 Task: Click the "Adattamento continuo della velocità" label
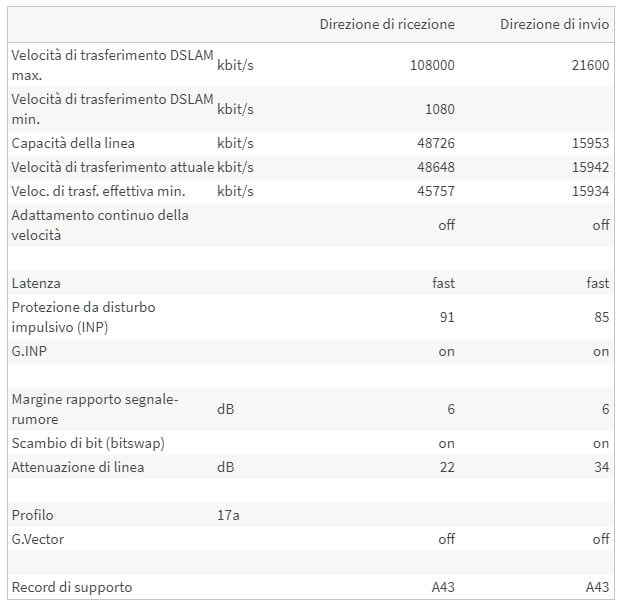(100, 225)
